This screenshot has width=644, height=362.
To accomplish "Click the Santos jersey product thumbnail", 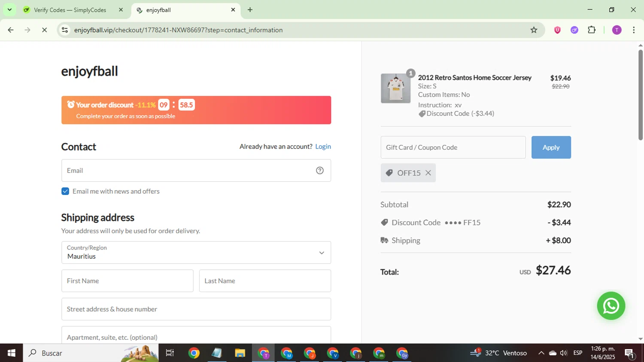I will click(395, 88).
